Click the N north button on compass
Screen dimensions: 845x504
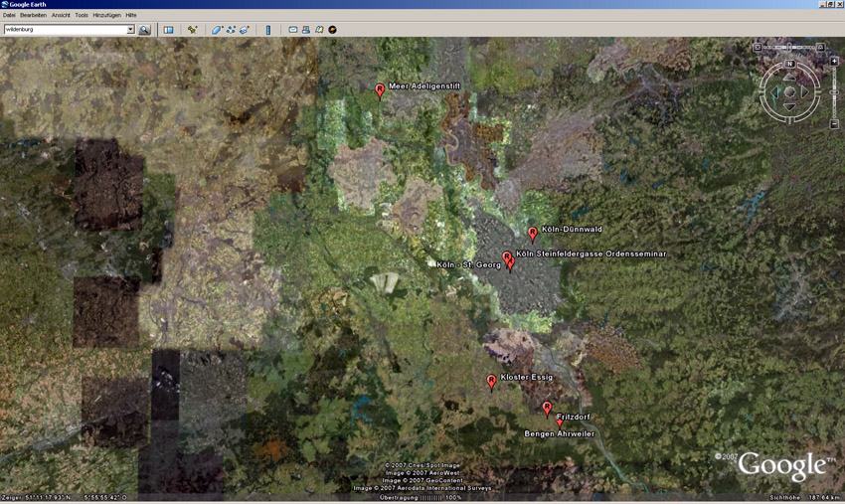click(x=789, y=64)
